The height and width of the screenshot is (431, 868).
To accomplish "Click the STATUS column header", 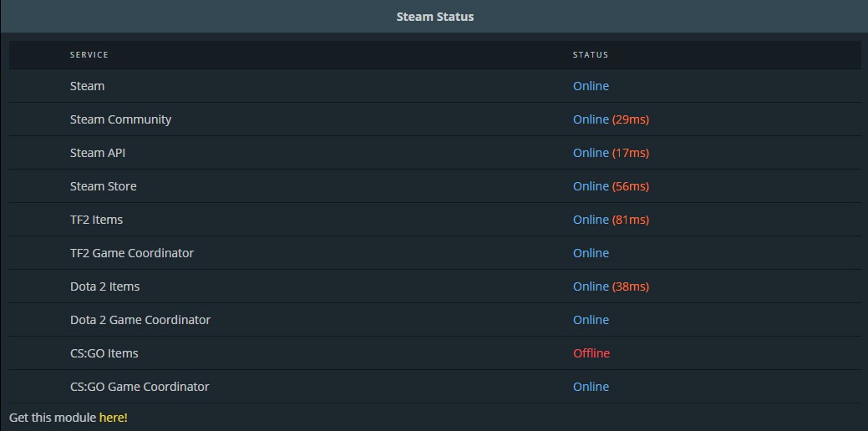I will tap(591, 55).
